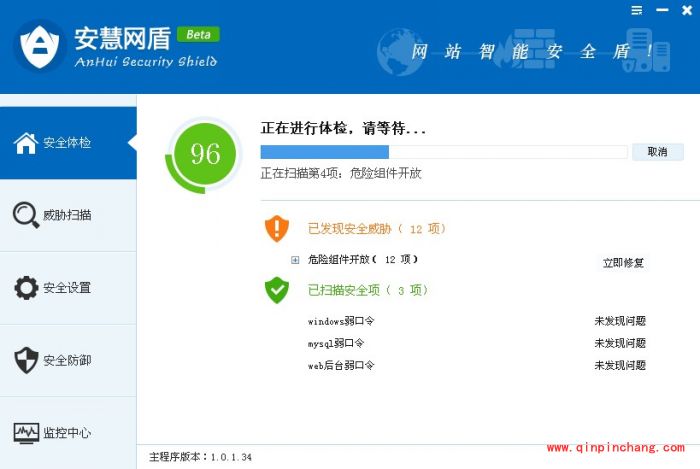Open the 安全体检 tab label
The image size is (700, 469).
pos(67,143)
